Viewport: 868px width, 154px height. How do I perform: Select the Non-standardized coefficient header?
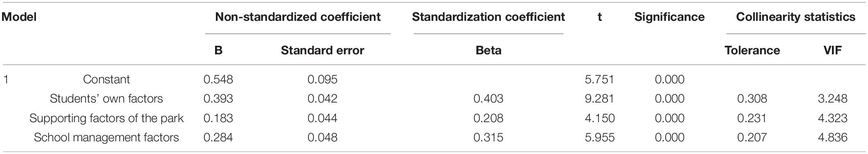(x=298, y=17)
